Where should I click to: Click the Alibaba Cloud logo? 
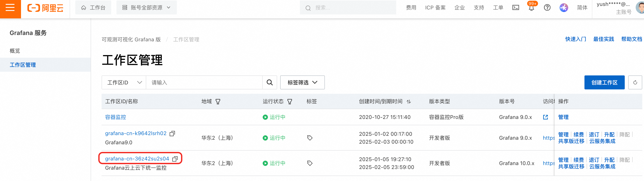[45, 8]
